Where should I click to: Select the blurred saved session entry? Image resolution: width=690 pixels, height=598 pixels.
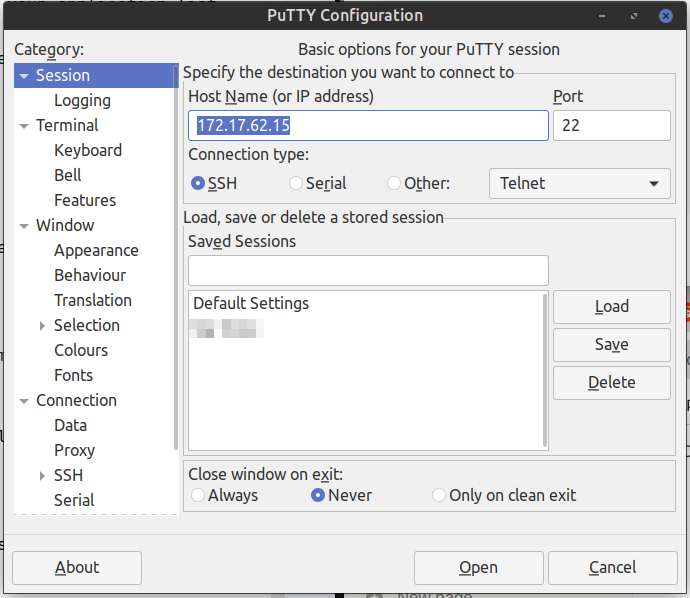click(x=226, y=329)
